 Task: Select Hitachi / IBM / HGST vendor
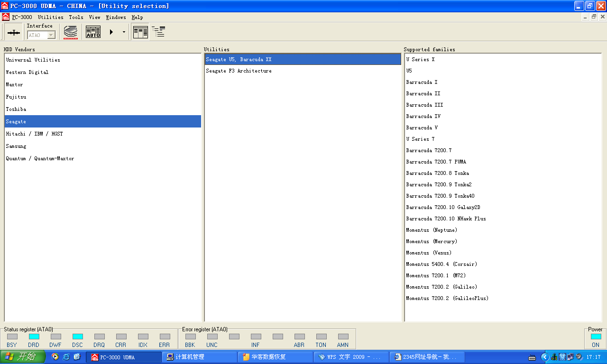coord(103,134)
